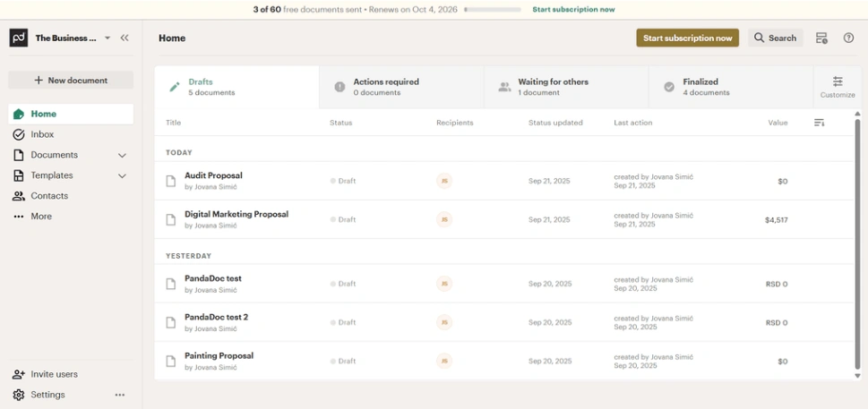Click the sort icon beside Value column
Viewport: 868px width, 409px height.
click(820, 123)
